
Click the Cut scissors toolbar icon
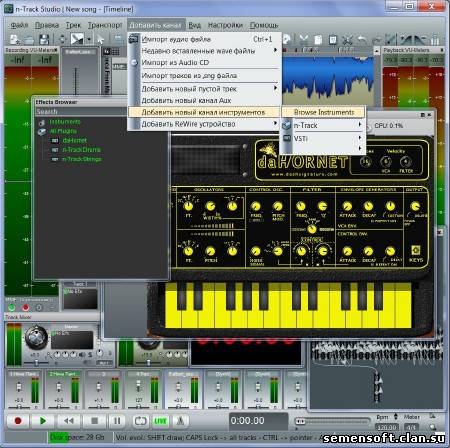(303, 40)
